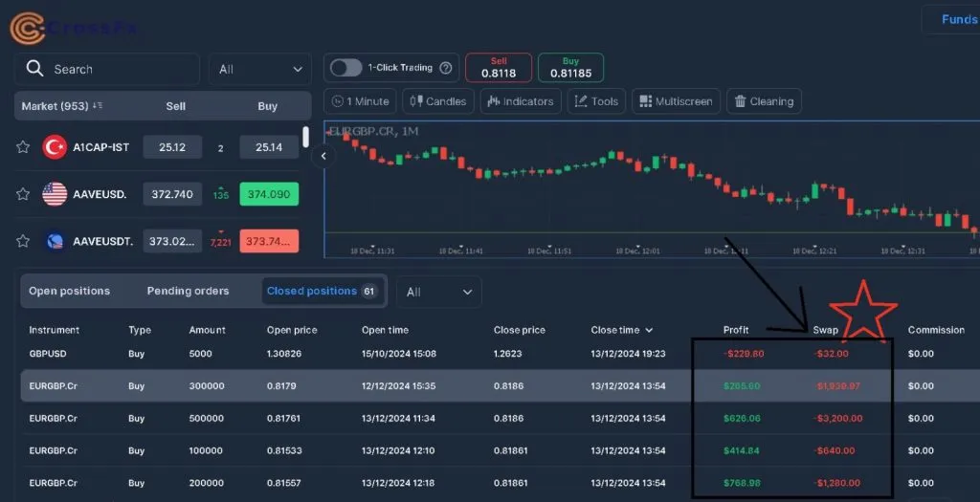Viewport: 980px width, 502px height.
Task: Collapse the market list panel arrow
Action: click(x=323, y=156)
